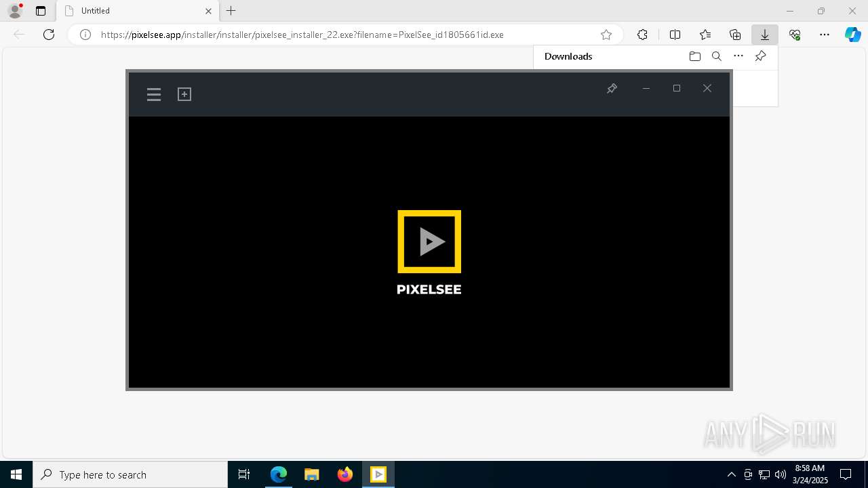Screen dimensions: 868x488
Task: Open more options in Downloads panel
Action: [x=738, y=56]
